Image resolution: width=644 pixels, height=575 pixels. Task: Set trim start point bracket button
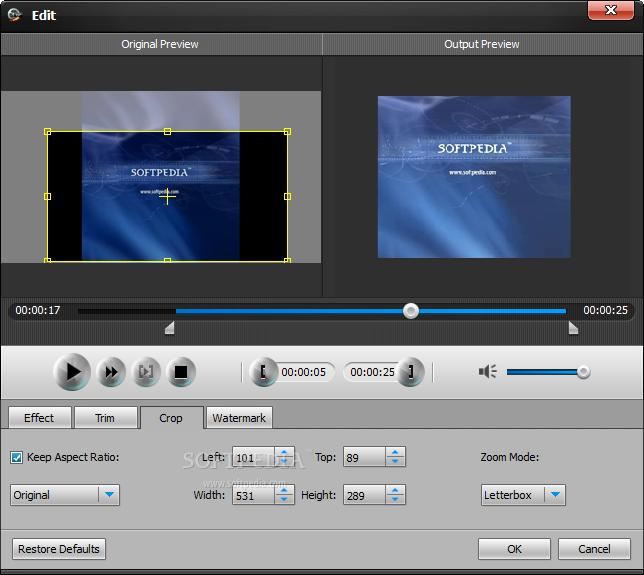[x=264, y=372]
